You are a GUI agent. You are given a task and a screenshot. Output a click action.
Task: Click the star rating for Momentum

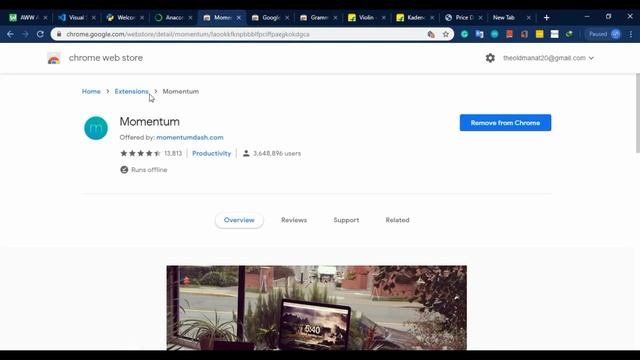click(140, 153)
